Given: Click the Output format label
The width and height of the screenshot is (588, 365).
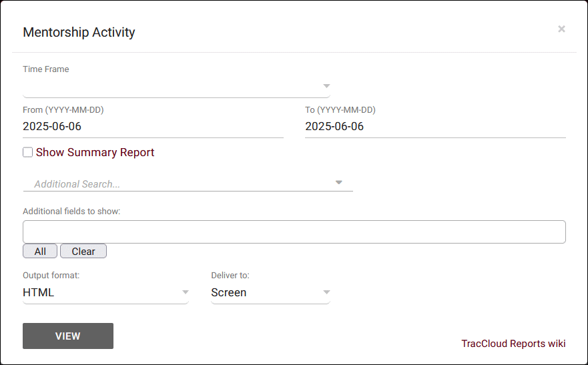Looking at the screenshot, I should coord(51,275).
